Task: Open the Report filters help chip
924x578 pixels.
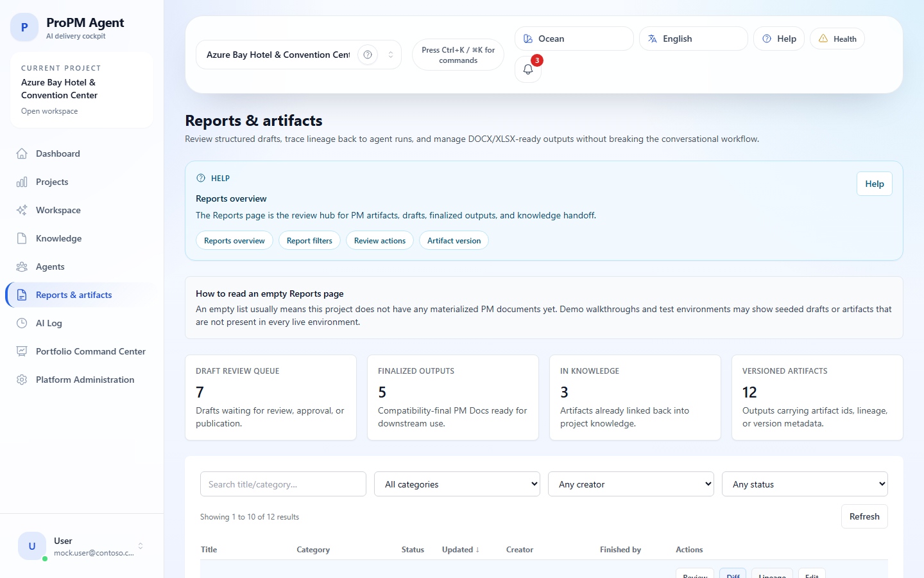Action: coord(309,240)
